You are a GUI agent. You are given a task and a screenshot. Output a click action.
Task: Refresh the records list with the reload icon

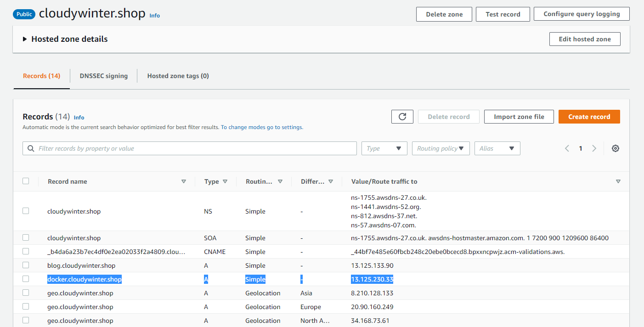point(402,117)
